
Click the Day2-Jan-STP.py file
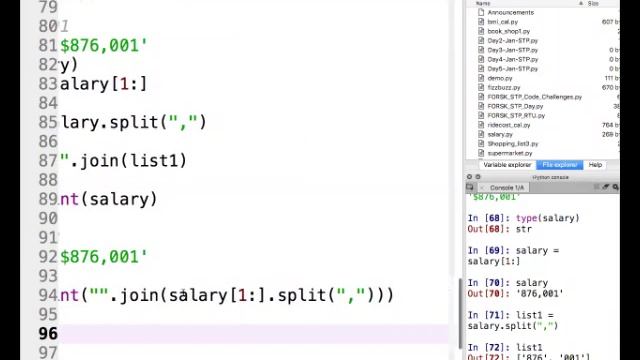pyautogui.click(x=513, y=41)
